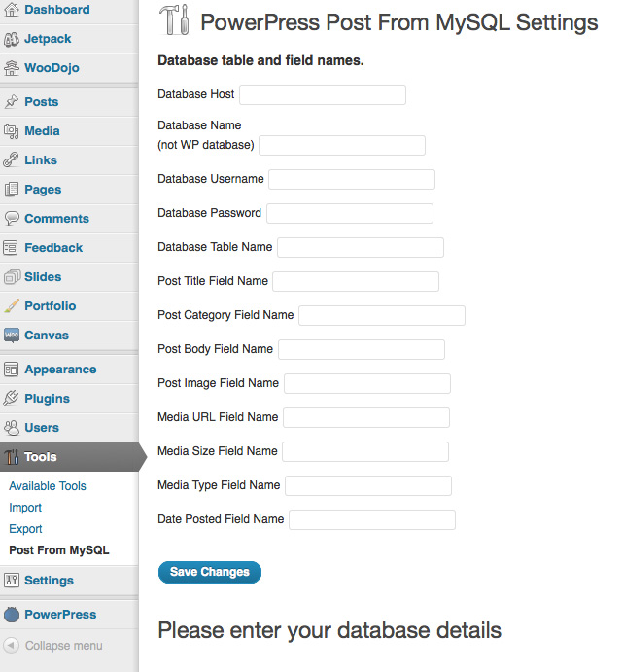
Task: Click the Comments speech bubble icon
Action: pos(12,219)
